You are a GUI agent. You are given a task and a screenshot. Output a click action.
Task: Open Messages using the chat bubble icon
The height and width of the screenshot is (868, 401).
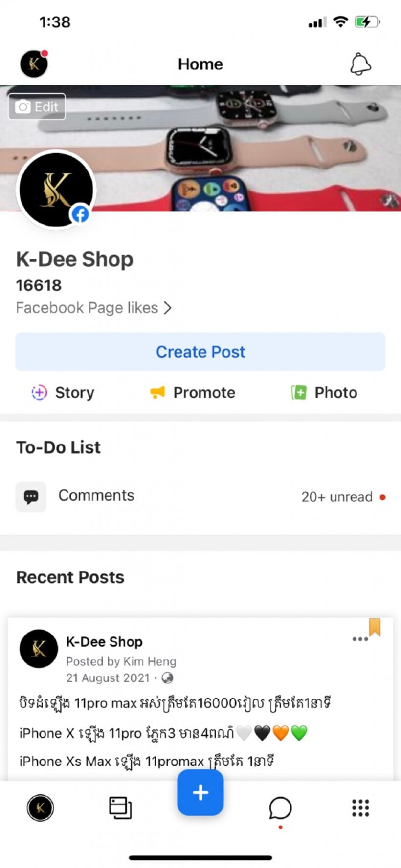281,808
